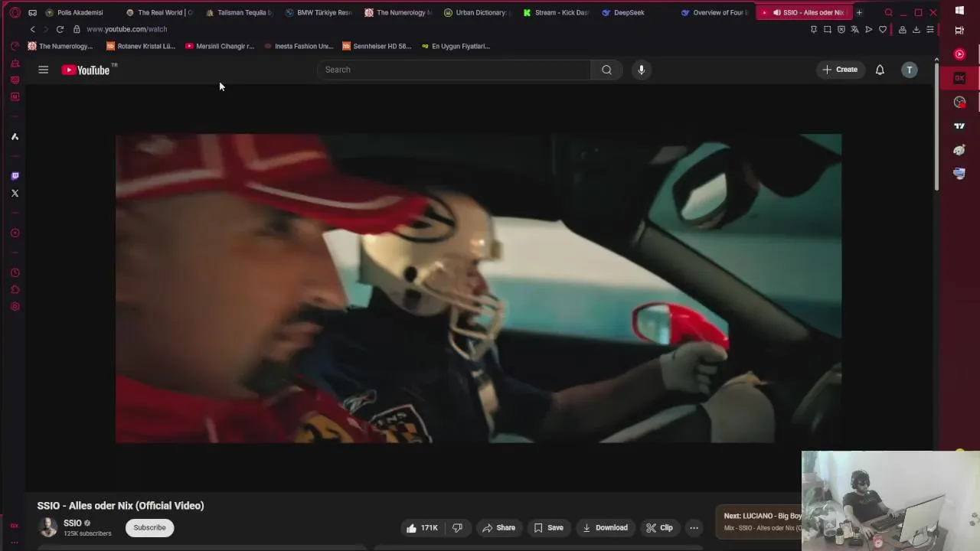Open the SSIO channel avatar
Screen dimensions: 980x551
[x=48, y=527]
